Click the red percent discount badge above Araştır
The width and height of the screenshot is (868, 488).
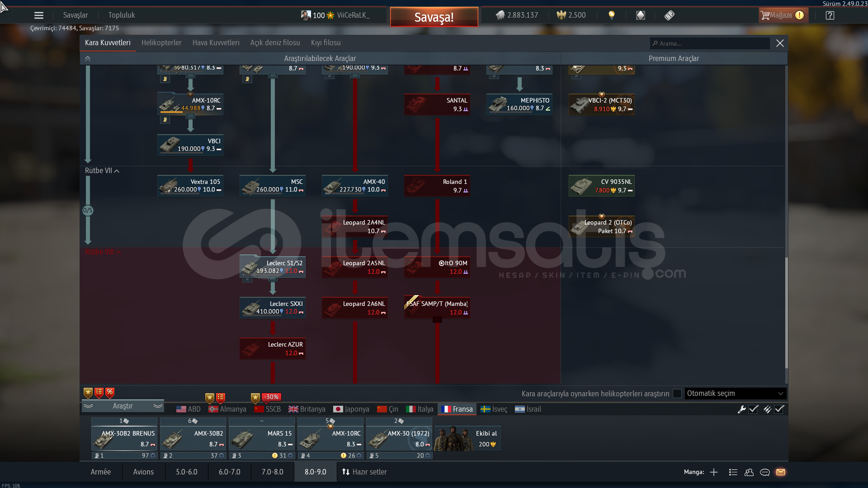coord(110,393)
